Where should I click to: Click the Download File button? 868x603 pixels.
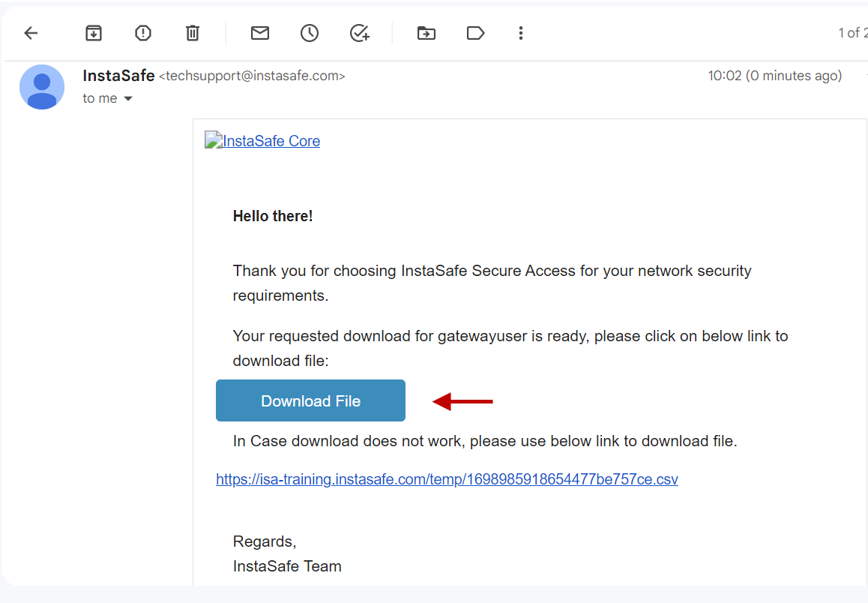310,400
